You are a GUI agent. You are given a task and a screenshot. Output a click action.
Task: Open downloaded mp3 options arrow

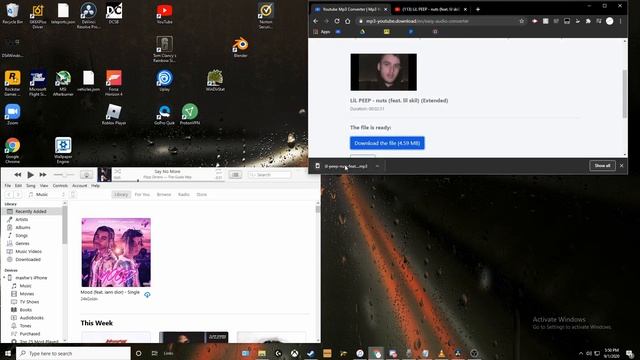coord(377,166)
